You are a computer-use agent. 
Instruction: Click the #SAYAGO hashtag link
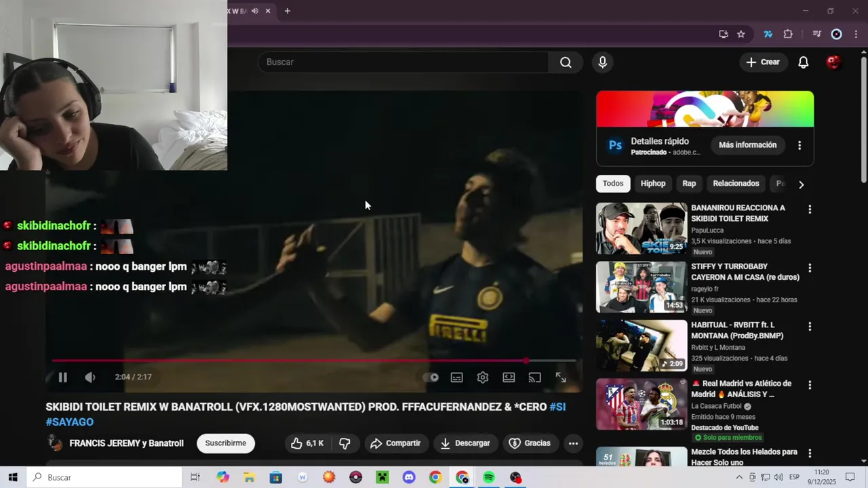[x=69, y=422]
